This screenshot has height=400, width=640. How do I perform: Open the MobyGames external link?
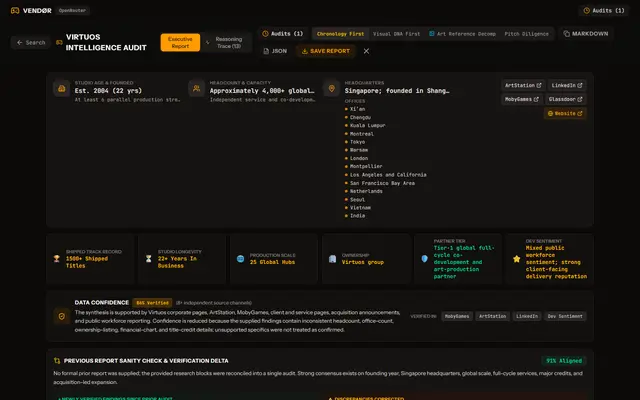tap(522, 99)
